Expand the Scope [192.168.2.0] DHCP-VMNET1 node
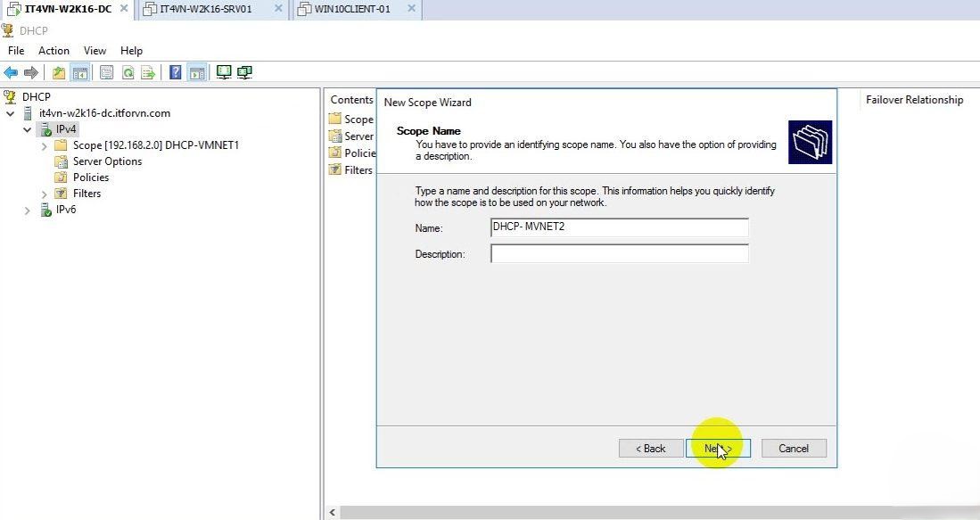Screen dimensions: 980x520 (45, 145)
